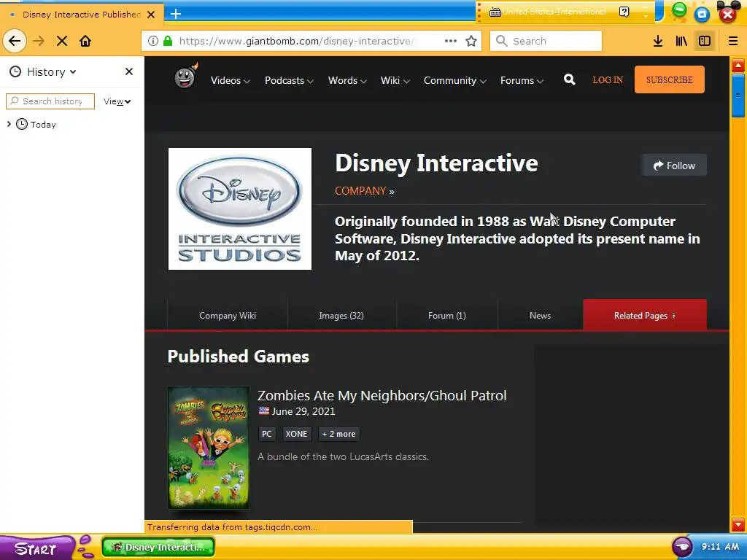Click the browser Search box in toolbar
The image size is (747, 560).
click(546, 41)
